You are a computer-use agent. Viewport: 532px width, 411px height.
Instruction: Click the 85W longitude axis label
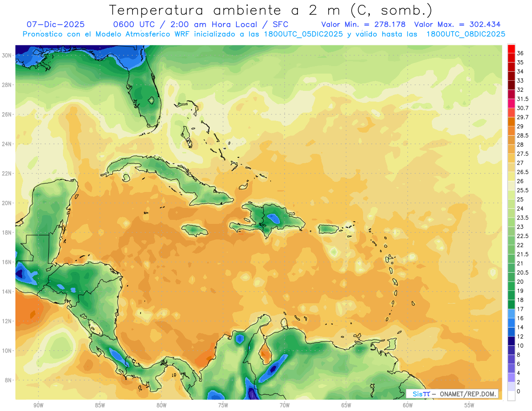point(100,405)
